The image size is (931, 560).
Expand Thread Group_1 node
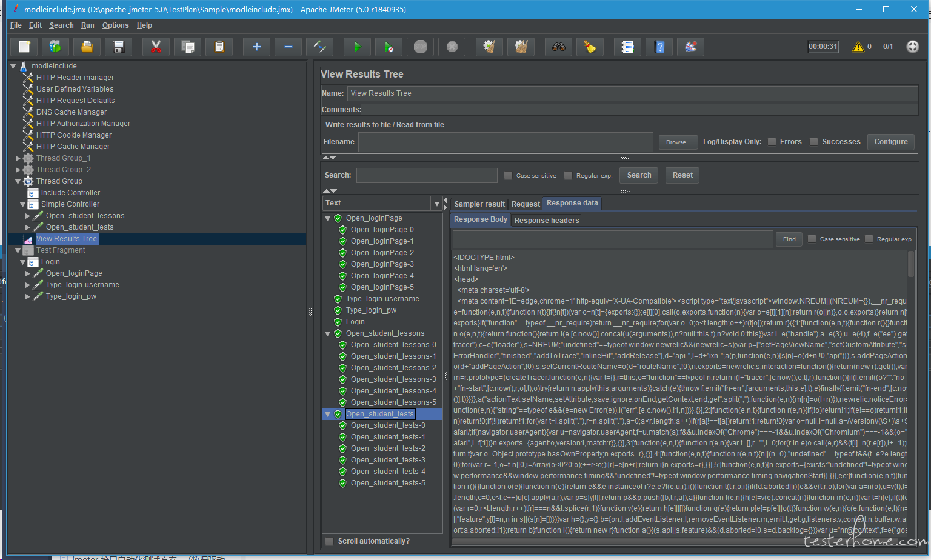pos(18,158)
